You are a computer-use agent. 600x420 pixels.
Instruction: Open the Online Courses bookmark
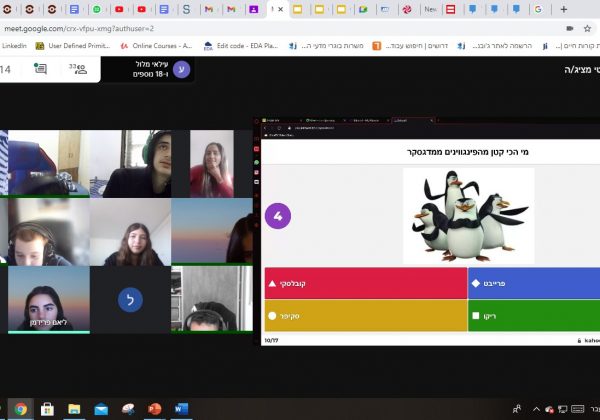pyautogui.click(x=156, y=46)
